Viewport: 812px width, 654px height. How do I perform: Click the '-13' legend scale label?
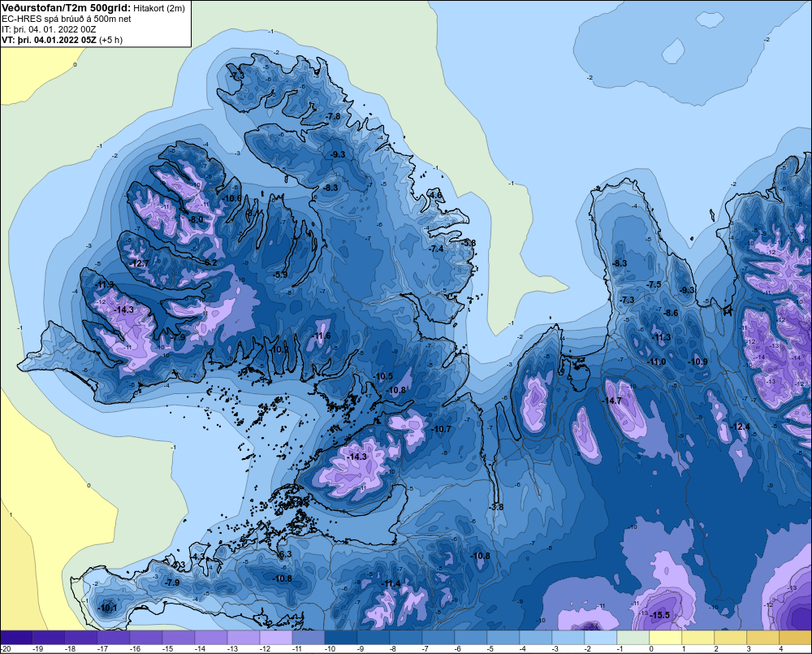232,649
